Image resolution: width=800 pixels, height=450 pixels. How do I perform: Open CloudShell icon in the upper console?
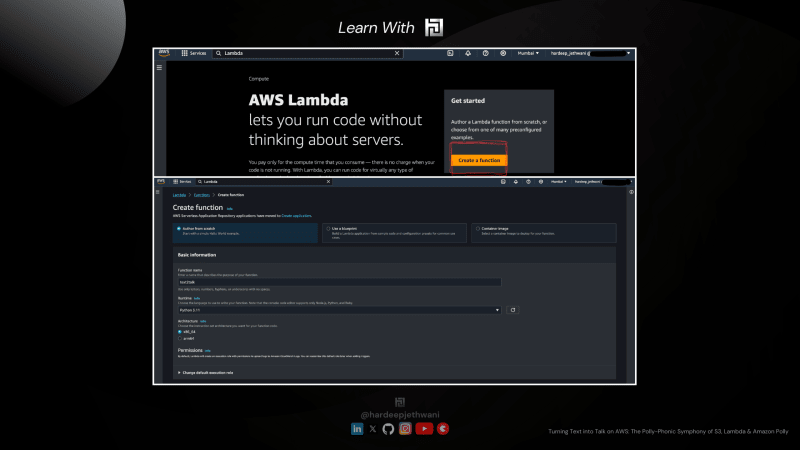[x=450, y=53]
